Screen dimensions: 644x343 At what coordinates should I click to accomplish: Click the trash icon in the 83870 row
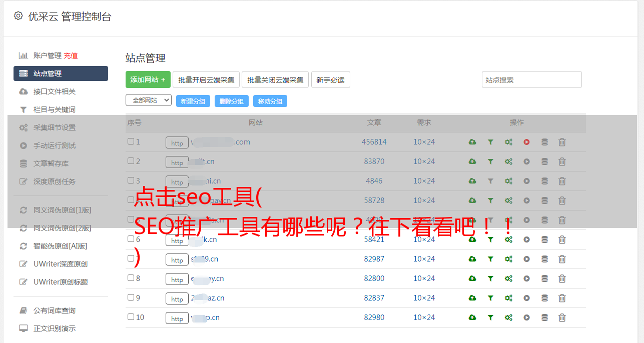point(562,161)
